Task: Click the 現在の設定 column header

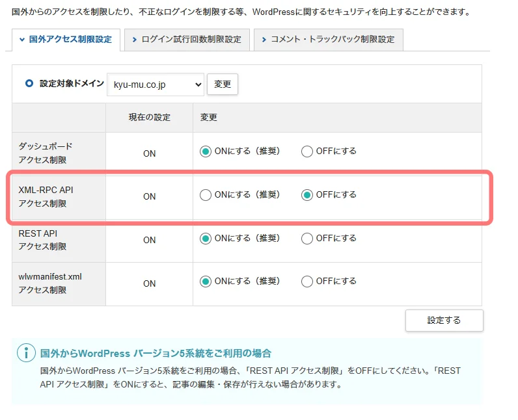Action: [149, 118]
